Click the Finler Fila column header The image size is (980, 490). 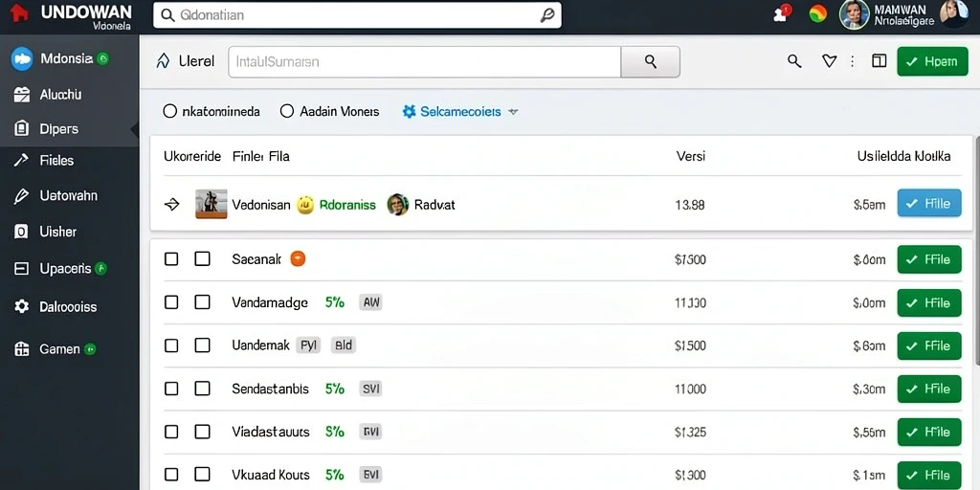pyautogui.click(x=260, y=156)
